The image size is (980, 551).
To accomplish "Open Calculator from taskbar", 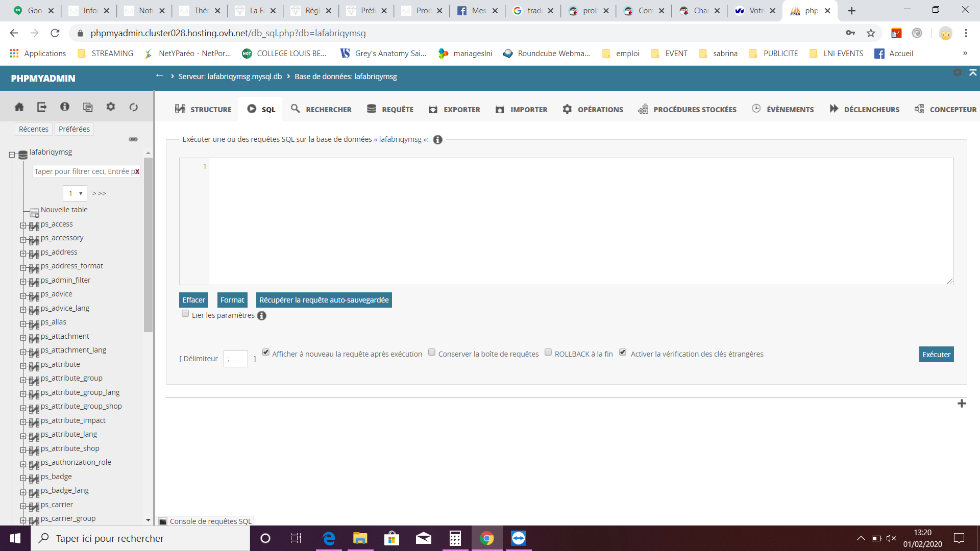I will click(455, 538).
